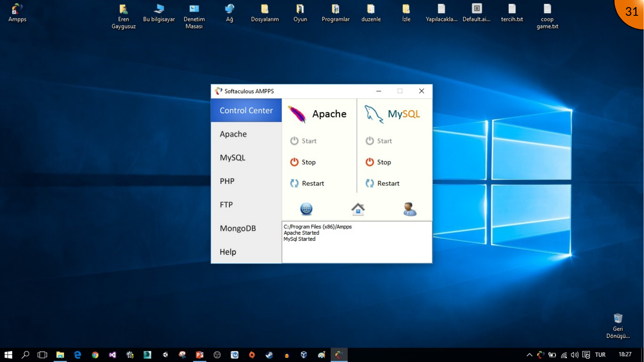Select the tercih.txt desktop file
Image resolution: width=644 pixels, height=362 pixels.
512,13
